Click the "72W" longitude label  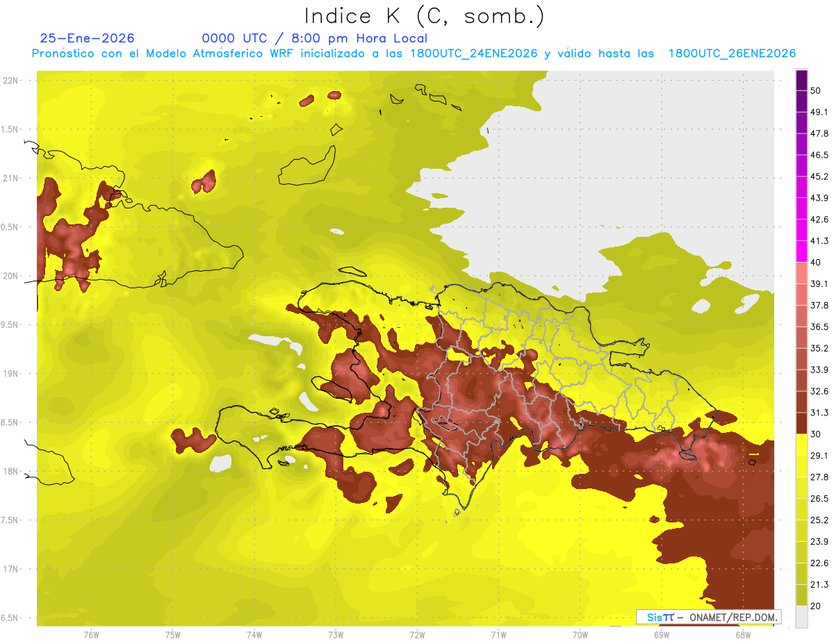pos(417,635)
